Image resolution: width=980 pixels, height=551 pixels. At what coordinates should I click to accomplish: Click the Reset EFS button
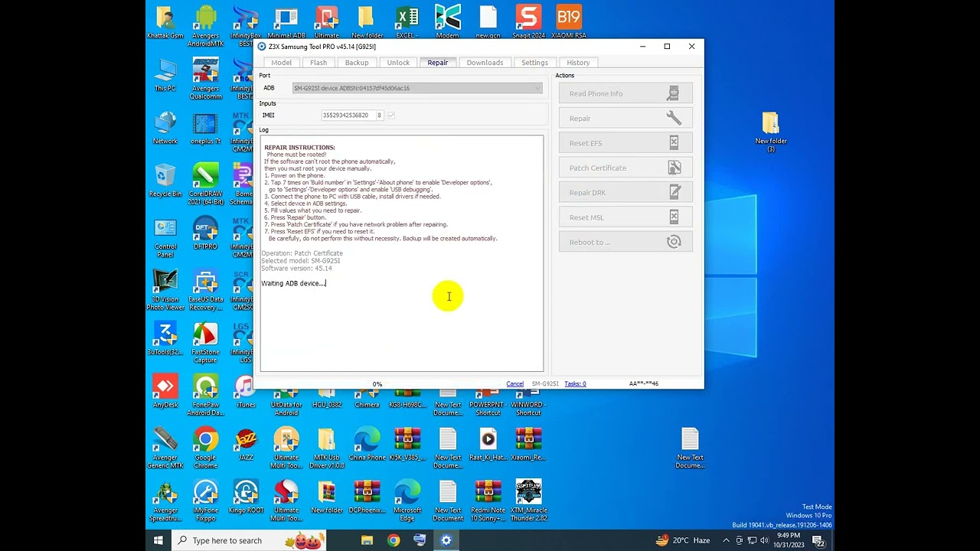[x=626, y=143]
